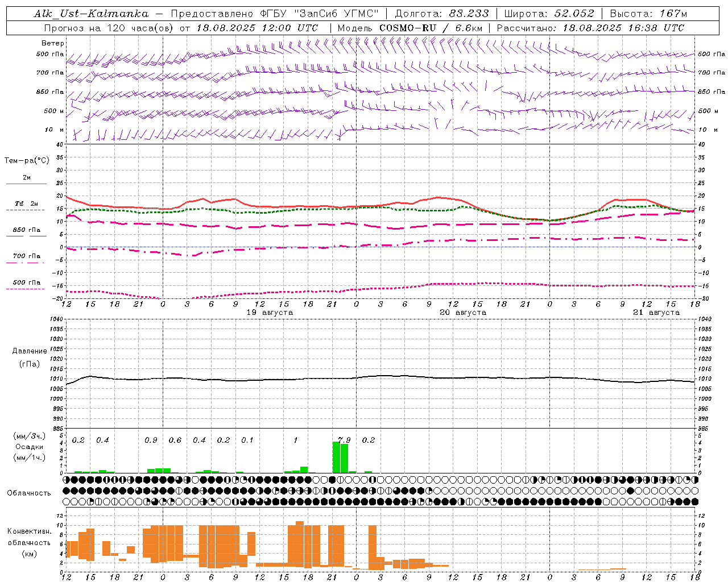Click the precipitation value "7.9"
The height and width of the screenshot is (582, 728).
344,440
